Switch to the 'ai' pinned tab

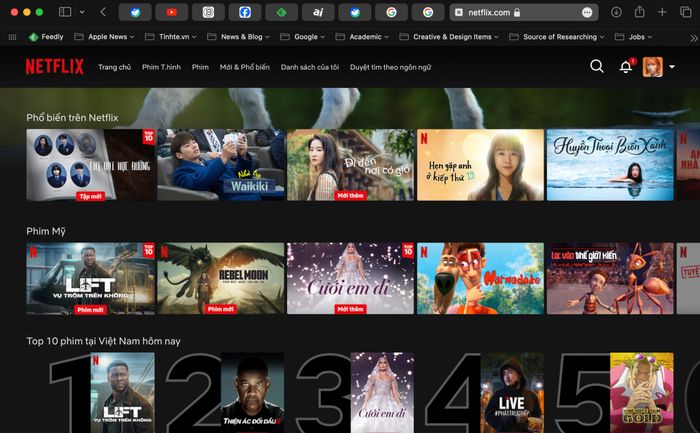coord(318,12)
